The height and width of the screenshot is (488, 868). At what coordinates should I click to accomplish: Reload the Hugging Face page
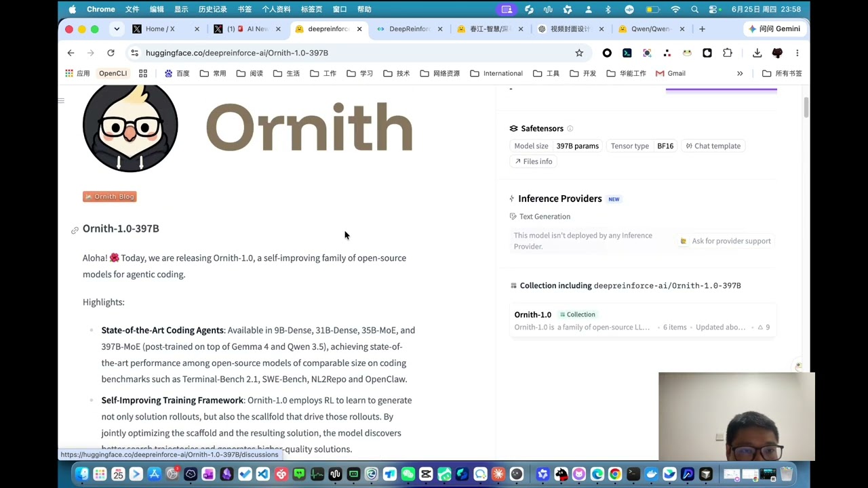click(x=111, y=53)
